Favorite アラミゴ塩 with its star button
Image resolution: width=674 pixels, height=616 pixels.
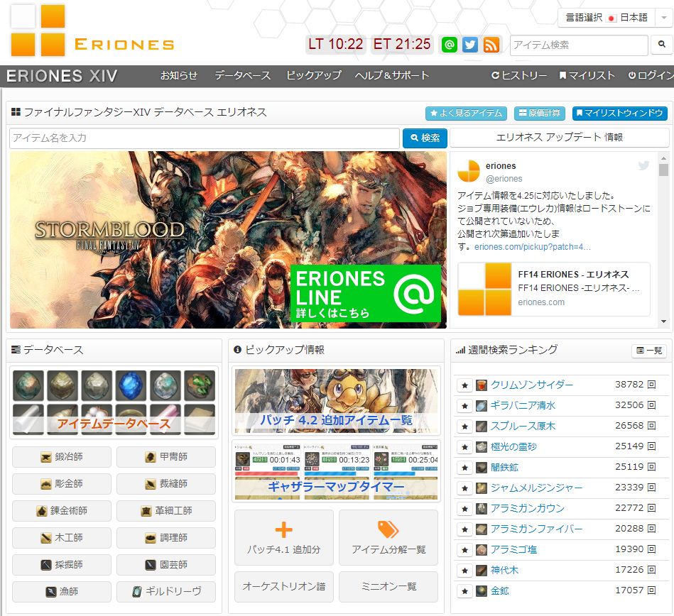click(x=464, y=550)
